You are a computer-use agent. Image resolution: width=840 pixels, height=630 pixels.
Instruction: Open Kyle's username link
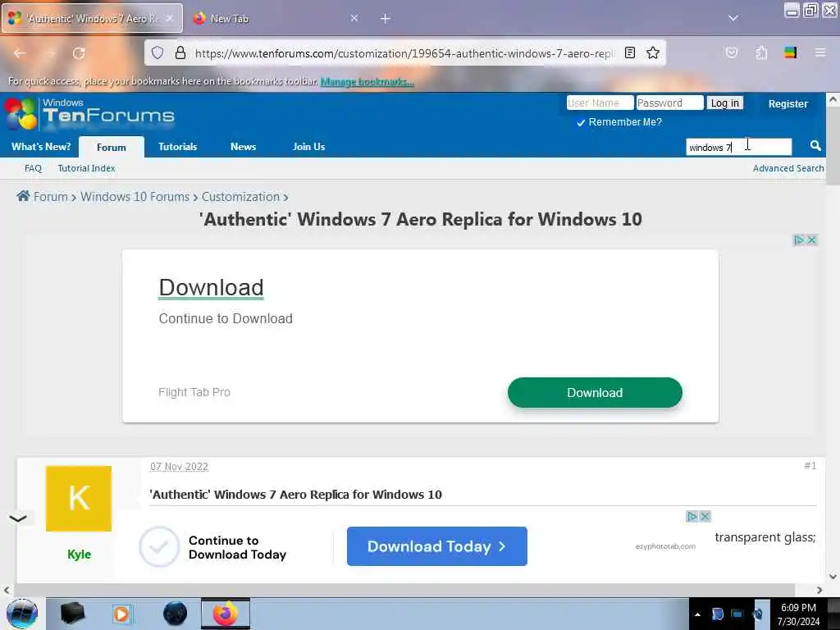(x=79, y=555)
